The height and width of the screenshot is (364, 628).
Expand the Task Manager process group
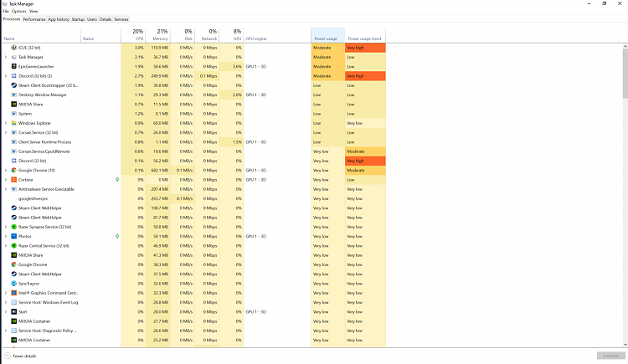(x=6, y=57)
